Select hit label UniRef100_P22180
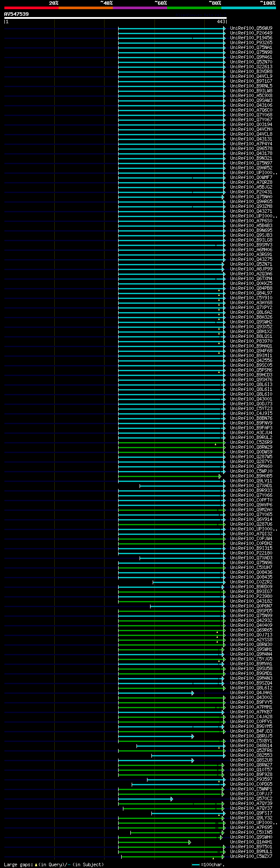Screen dimensions: 280x868 251,553
